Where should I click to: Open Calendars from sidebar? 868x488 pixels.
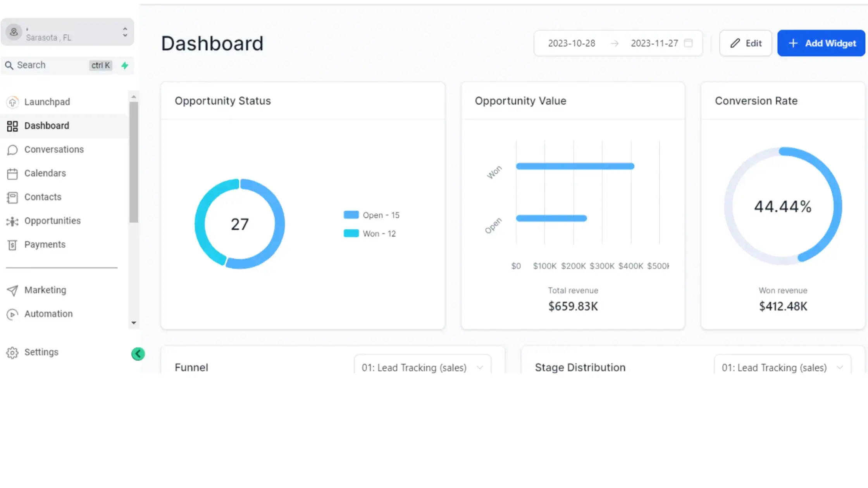[45, 173]
